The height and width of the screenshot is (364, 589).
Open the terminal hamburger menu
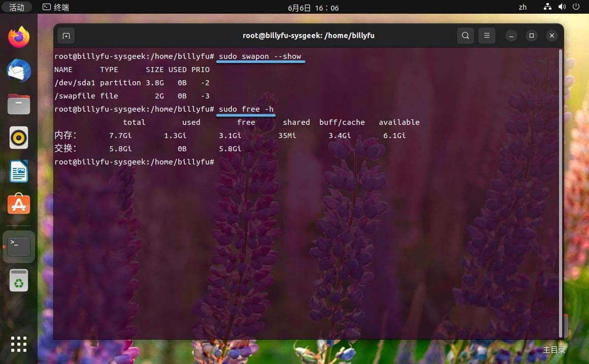click(x=486, y=36)
